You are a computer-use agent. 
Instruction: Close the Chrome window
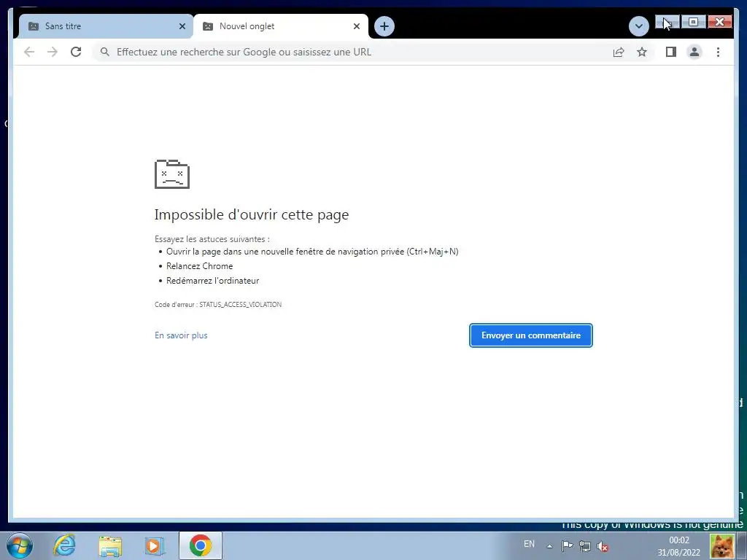pos(720,22)
